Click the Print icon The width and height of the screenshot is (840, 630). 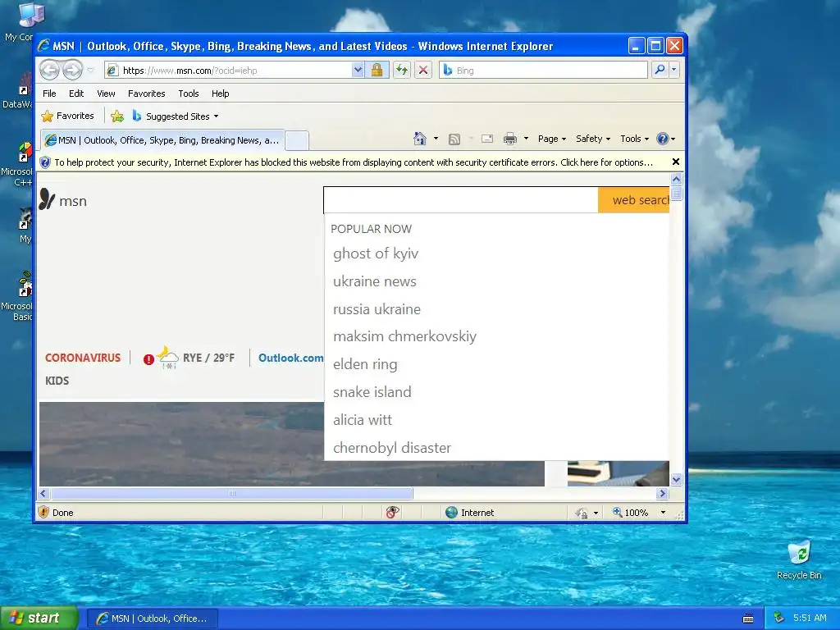[x=510, y=139]
